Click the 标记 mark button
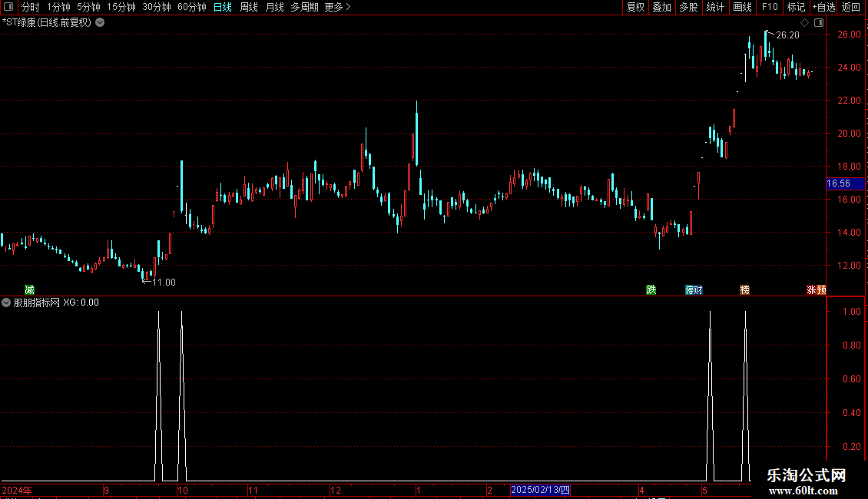This screenshot has height=499, width=868. click(x=796, y=7)
